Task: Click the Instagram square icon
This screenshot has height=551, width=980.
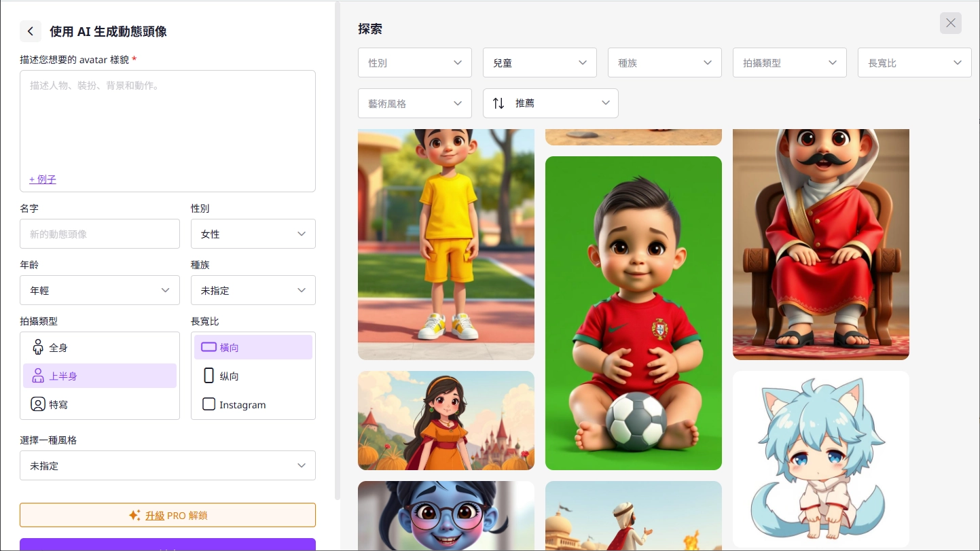Action: coord(209,404)
